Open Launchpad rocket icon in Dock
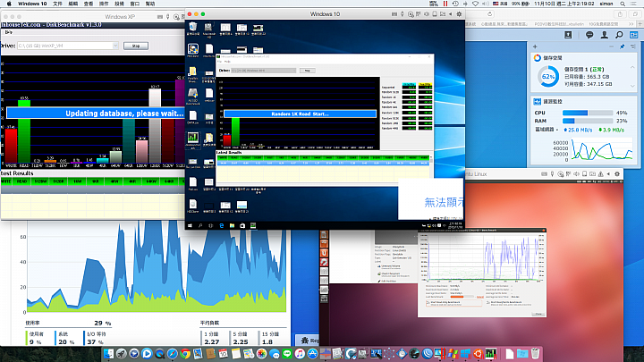The image size is (644, 362). tap(121, 353)
